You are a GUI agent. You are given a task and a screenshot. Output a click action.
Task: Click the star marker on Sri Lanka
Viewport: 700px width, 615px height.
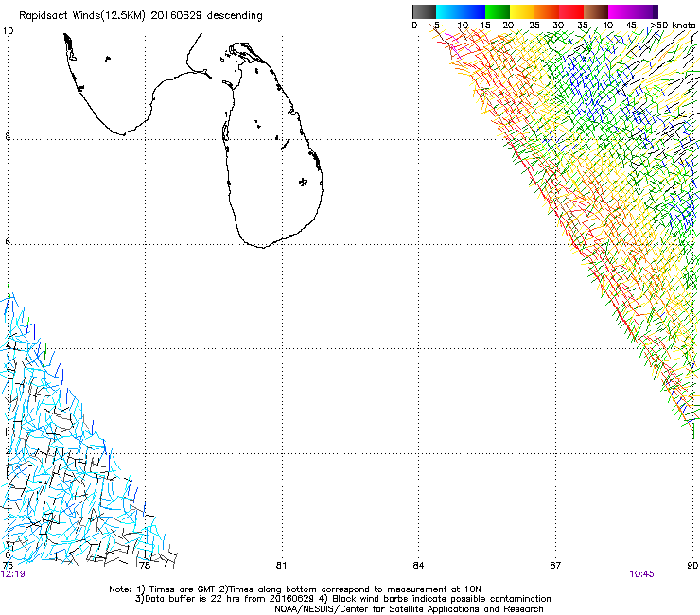pos(303,182)
